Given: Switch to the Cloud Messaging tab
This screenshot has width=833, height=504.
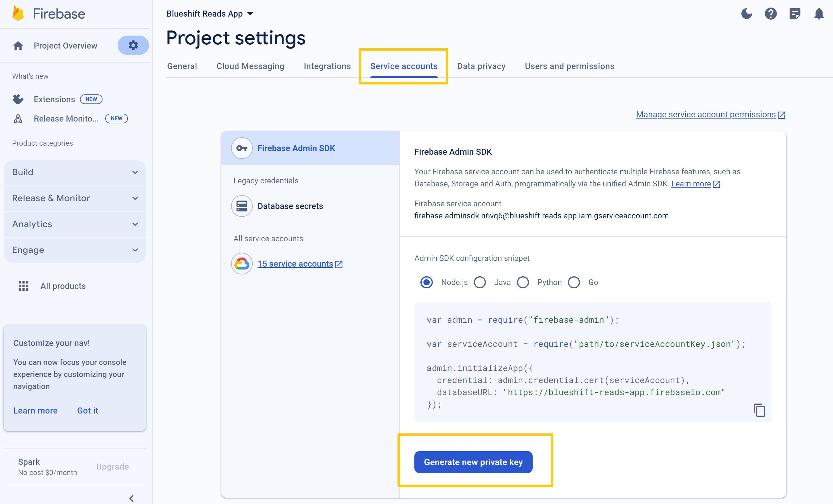Looking at the screenshot, I should [250, 66].
